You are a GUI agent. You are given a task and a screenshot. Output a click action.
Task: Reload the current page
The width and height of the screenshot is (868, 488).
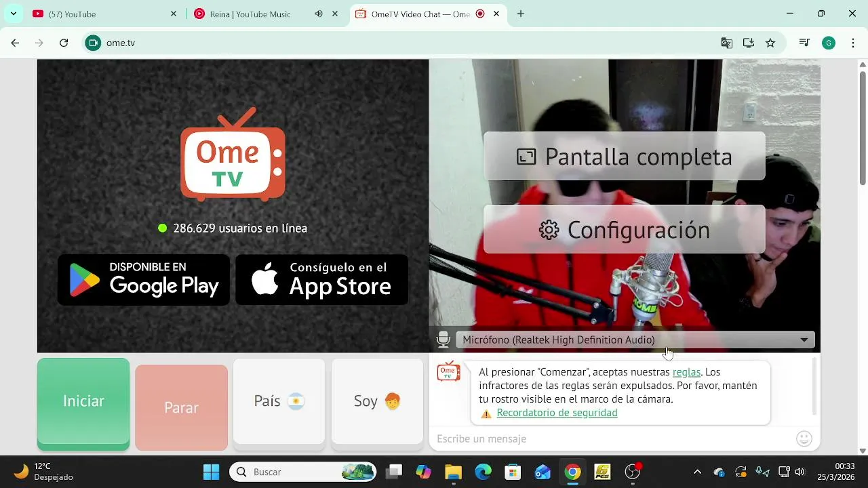(64, 43)
